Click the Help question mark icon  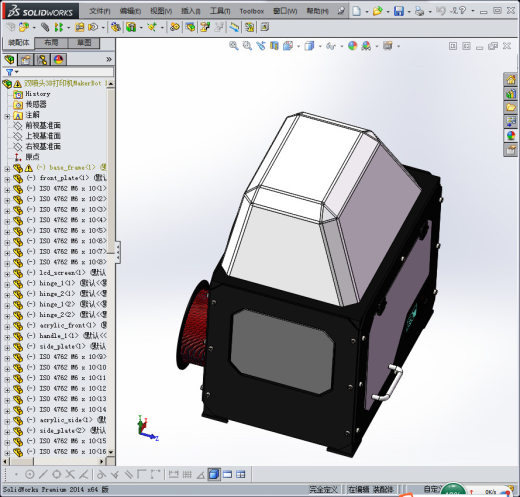coord(462,10)
